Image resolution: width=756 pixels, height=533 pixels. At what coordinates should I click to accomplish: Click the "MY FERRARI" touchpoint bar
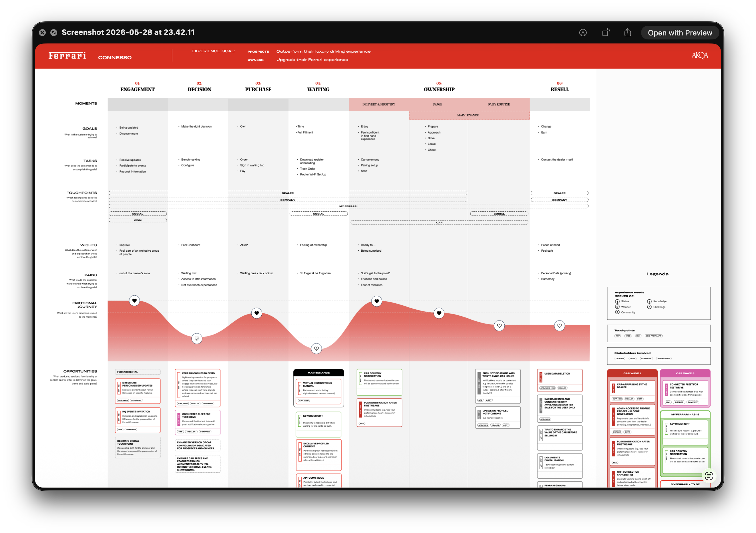click(x=348, y=206)
